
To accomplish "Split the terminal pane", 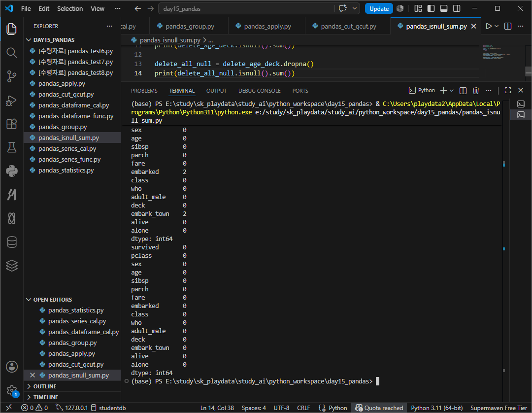I will pos(463,90).
